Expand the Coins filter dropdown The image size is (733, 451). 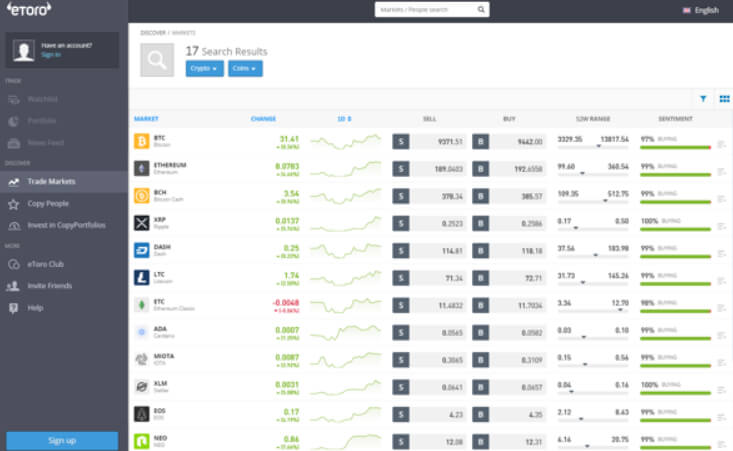coord(245,68)
